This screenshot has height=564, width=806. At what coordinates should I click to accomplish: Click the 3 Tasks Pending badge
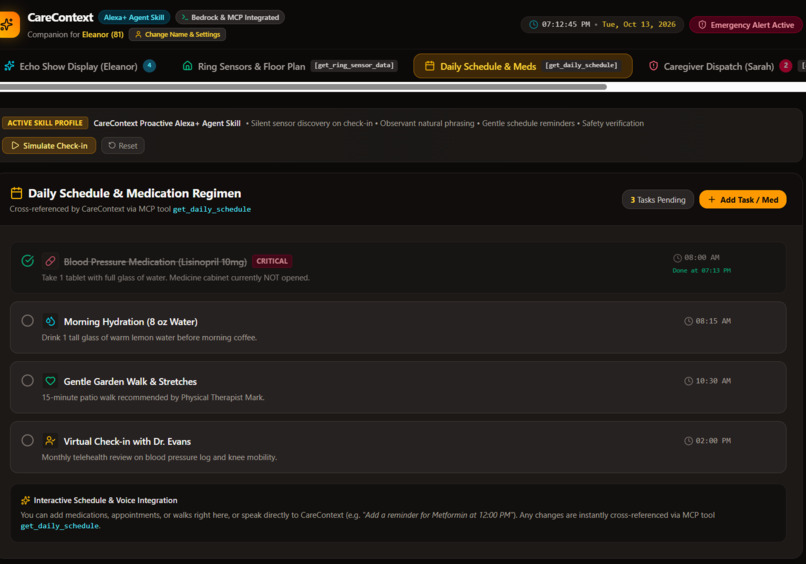click(x=658, y=199)
